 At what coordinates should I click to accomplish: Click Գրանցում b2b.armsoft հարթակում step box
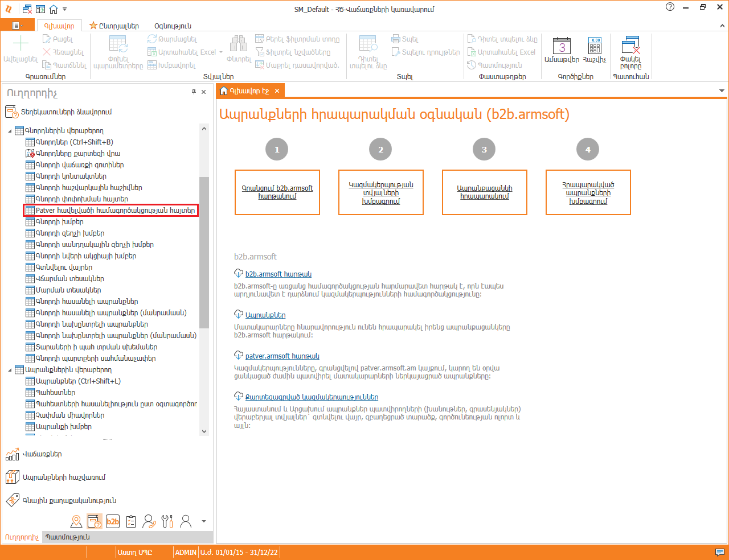coord(277,192)
